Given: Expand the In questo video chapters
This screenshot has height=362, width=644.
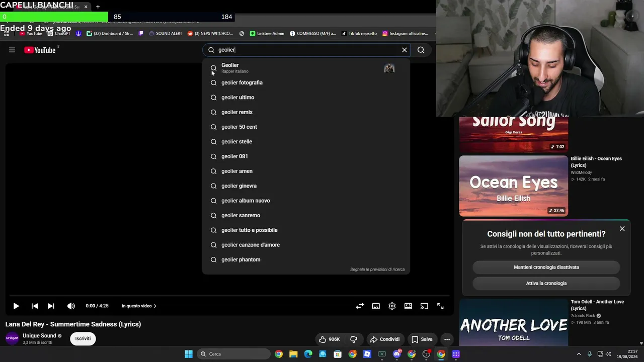Looking at the screenshot, I should 139,306.
